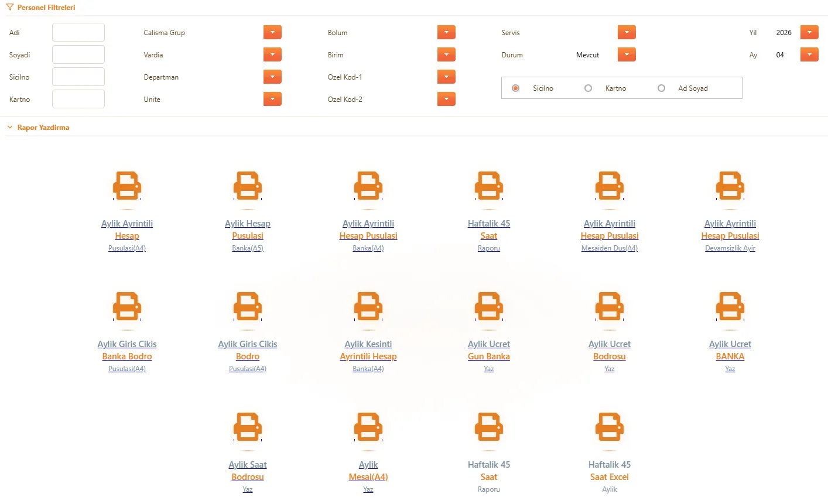The image size is (828, 504).
Task: Click the printer icon for Aylik Kesinti Ayrintili Hesap
Action: tap(368, 307)
